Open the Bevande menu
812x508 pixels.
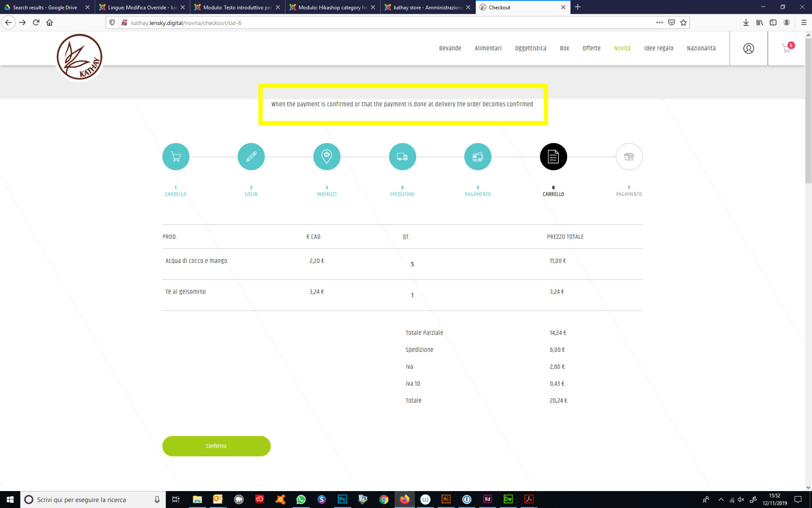tap(450, 48)
